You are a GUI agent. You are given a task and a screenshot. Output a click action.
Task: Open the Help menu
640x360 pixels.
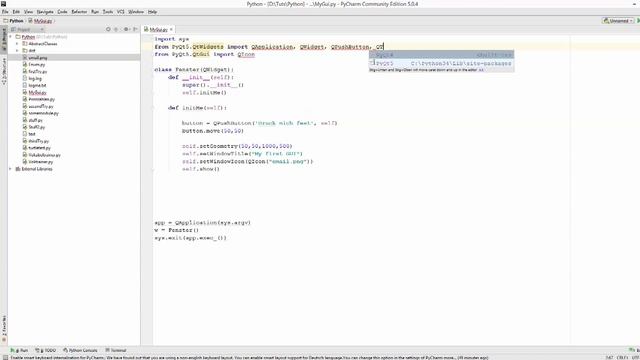coord(152,12)
